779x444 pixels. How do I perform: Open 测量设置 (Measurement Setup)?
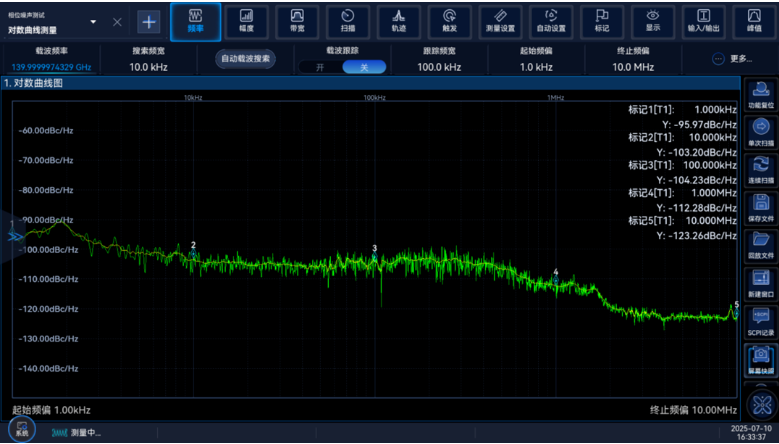pos(500,21)
